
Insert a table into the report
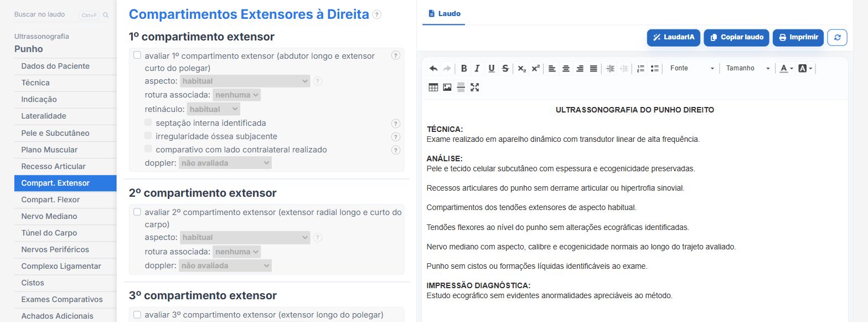(433, 87)
